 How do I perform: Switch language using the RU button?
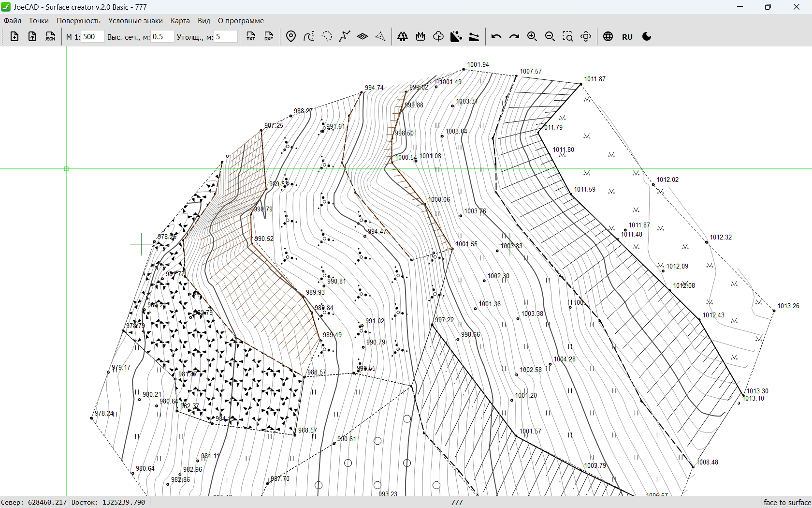[x=627, y=37]
